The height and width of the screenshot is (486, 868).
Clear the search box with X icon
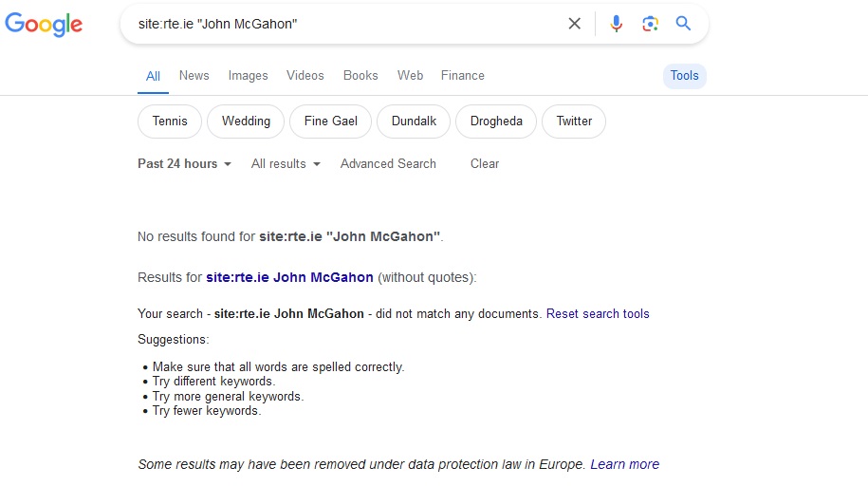click(x=575, y=24)
